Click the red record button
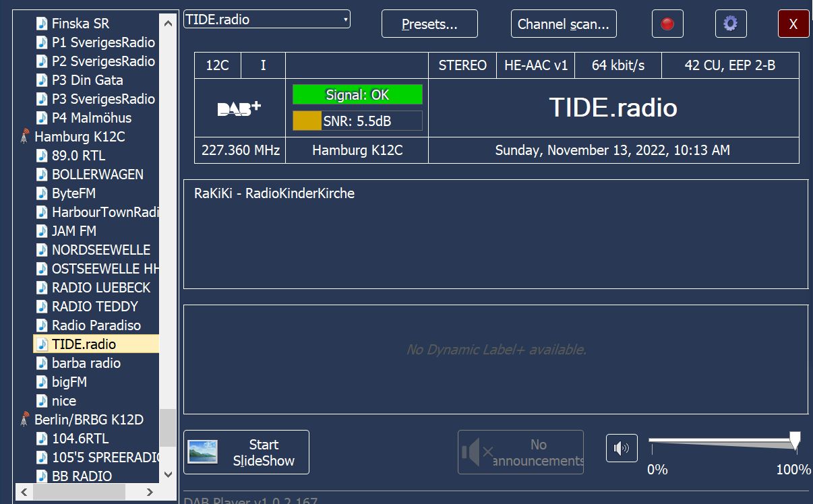 (667, 24)
